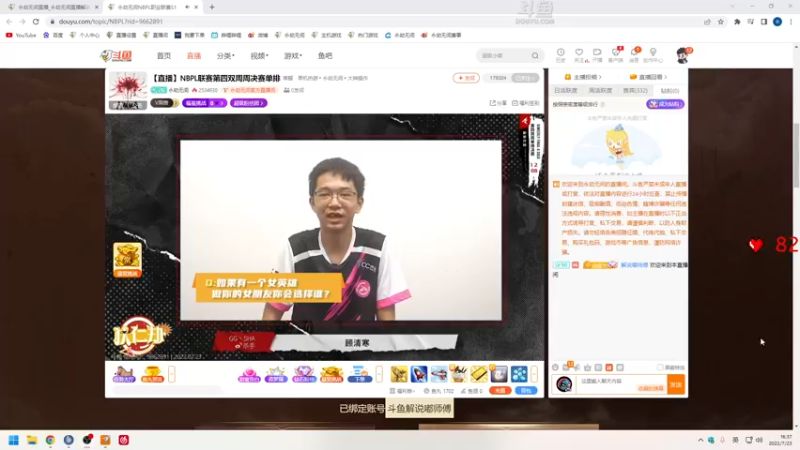This screenshot has width=800, height=450.
Task: Click the 福利签到 button
Action: 526,103
